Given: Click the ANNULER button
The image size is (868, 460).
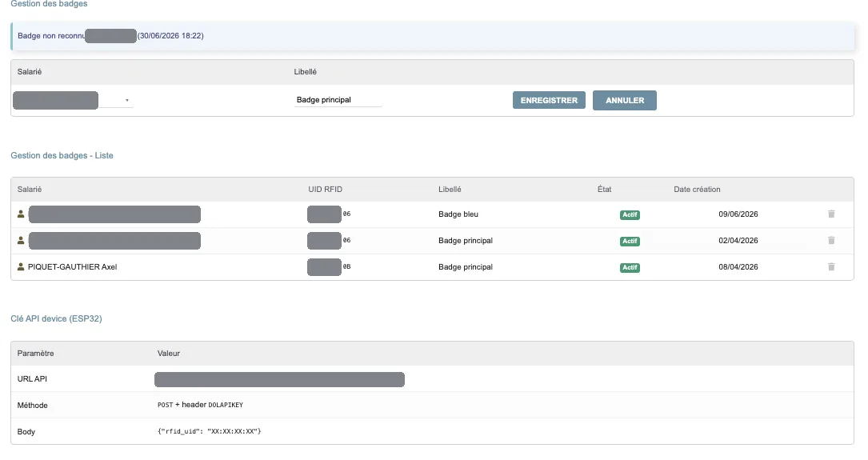Looking at the screenshot, I should click(625, 100).
